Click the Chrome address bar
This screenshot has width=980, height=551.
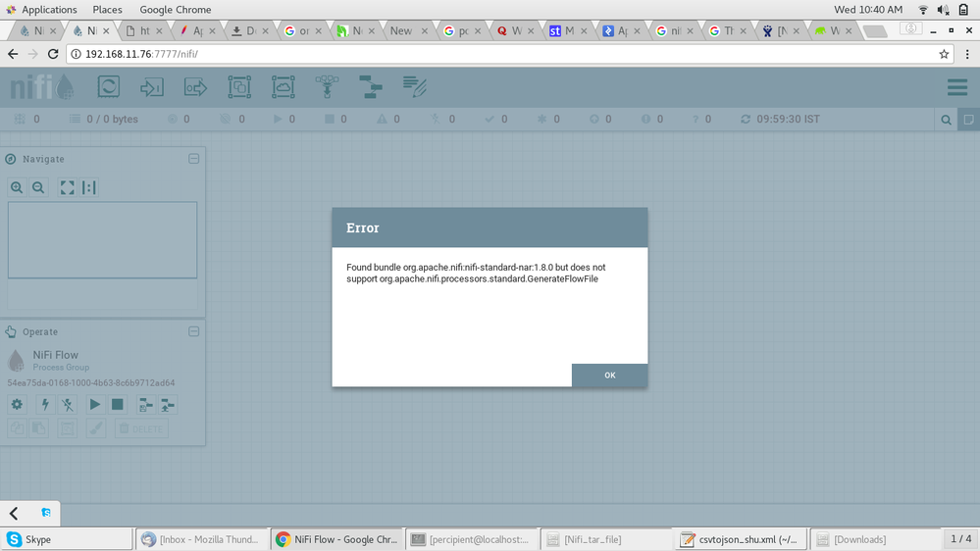pos(509,54)
